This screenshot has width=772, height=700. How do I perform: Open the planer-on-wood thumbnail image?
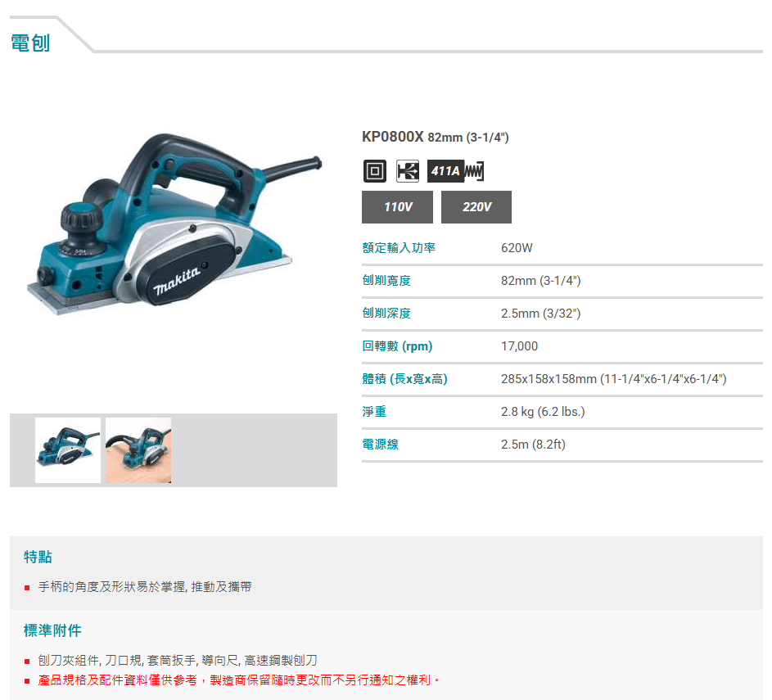[138, 450]
